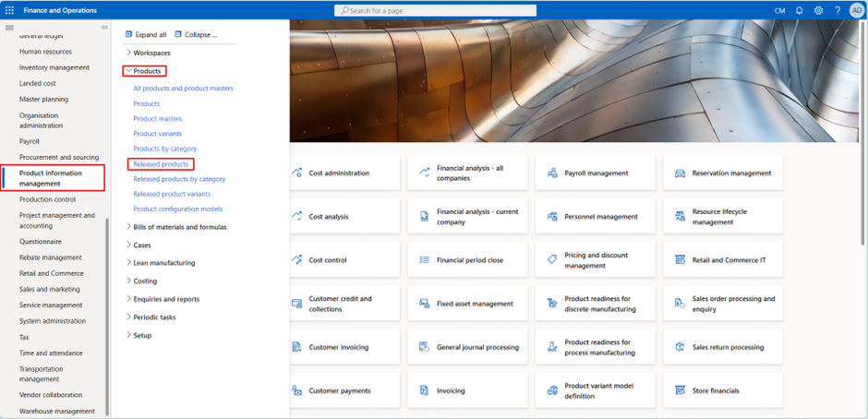Click the Cost analysis tile icon

[x=296, y=216]
